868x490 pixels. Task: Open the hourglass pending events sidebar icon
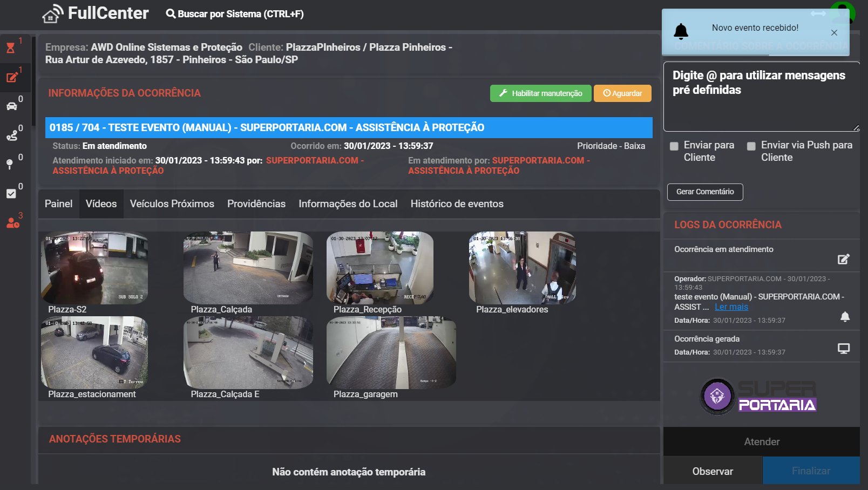11,48
